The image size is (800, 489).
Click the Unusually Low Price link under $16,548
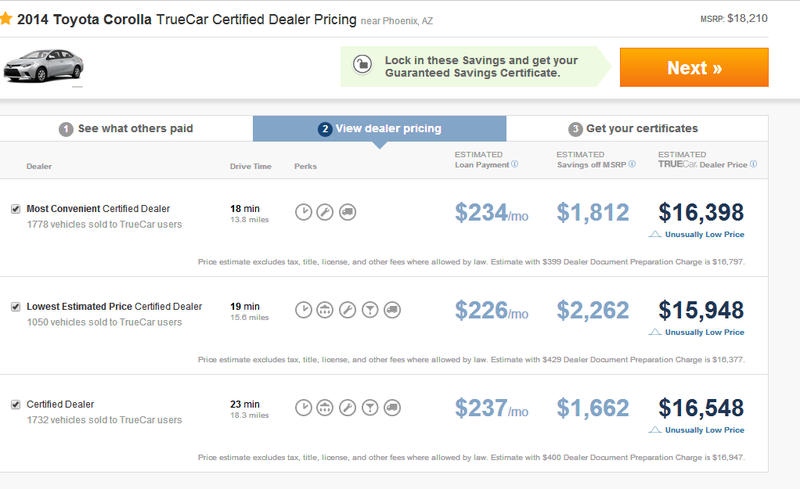tap(705, 430)
